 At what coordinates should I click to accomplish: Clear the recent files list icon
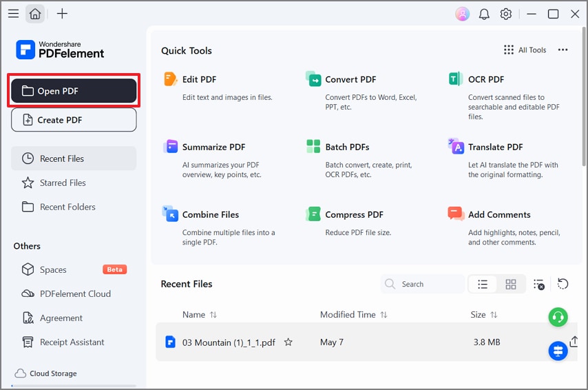(539, 284)
